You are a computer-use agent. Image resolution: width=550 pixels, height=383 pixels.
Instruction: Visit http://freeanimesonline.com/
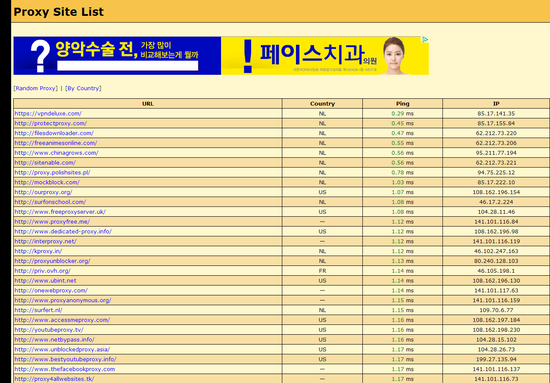coord(56,143)
